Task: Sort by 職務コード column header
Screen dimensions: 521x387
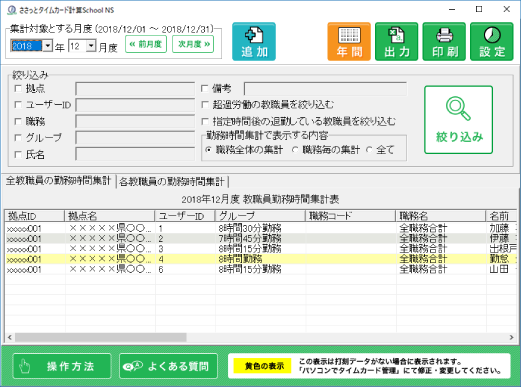Action: click(351, 216)
